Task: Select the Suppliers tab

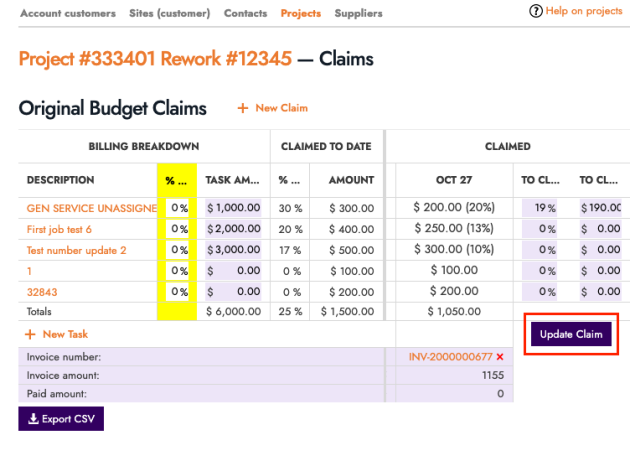Action: [x=357, y=14]
